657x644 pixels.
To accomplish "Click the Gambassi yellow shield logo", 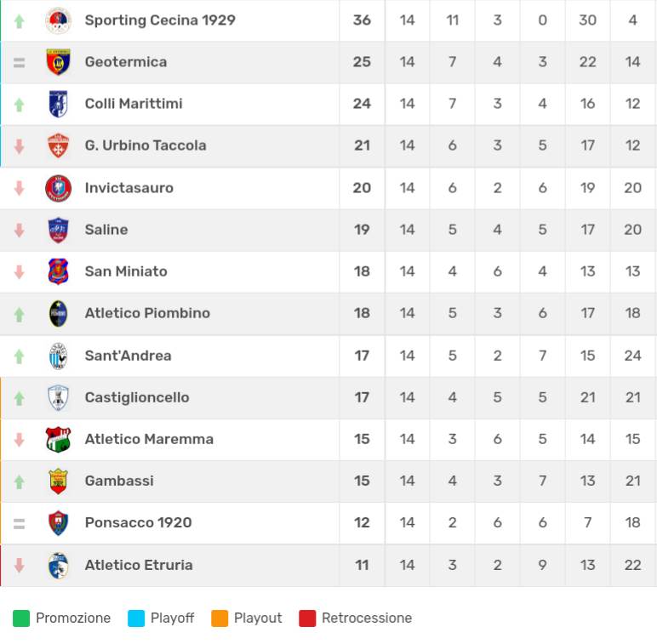I will coord(58,481).
